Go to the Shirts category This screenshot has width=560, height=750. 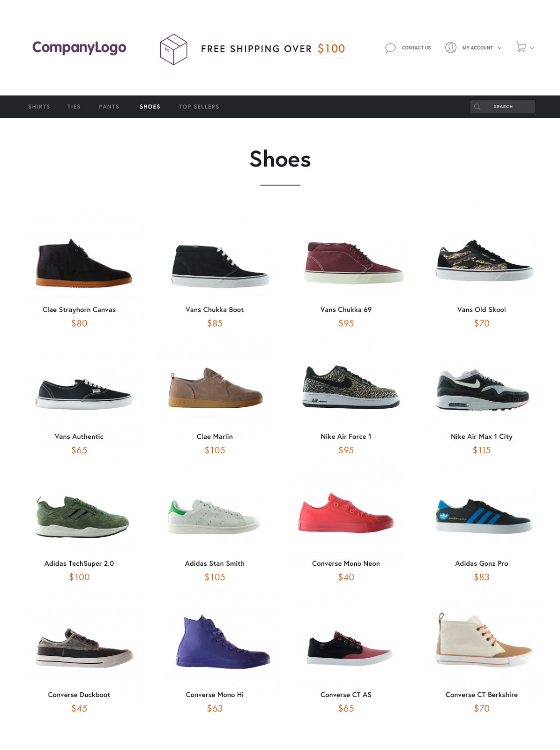point(39,106)
